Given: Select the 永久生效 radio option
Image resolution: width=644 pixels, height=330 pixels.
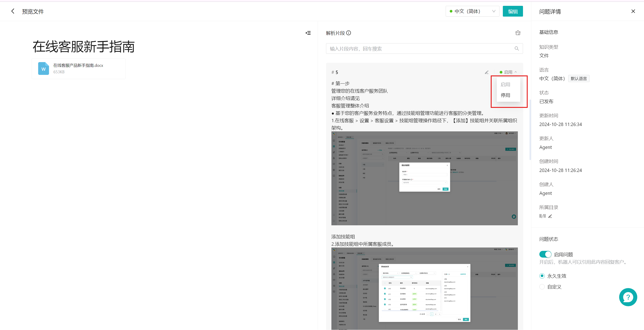Looking at the screenshot, I should 542,276.
